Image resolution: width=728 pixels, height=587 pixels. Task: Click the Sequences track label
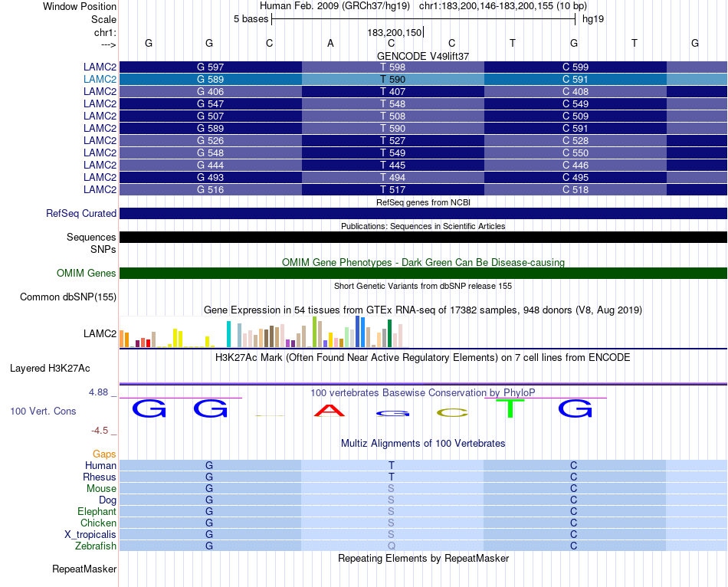[x=91, y=238]
